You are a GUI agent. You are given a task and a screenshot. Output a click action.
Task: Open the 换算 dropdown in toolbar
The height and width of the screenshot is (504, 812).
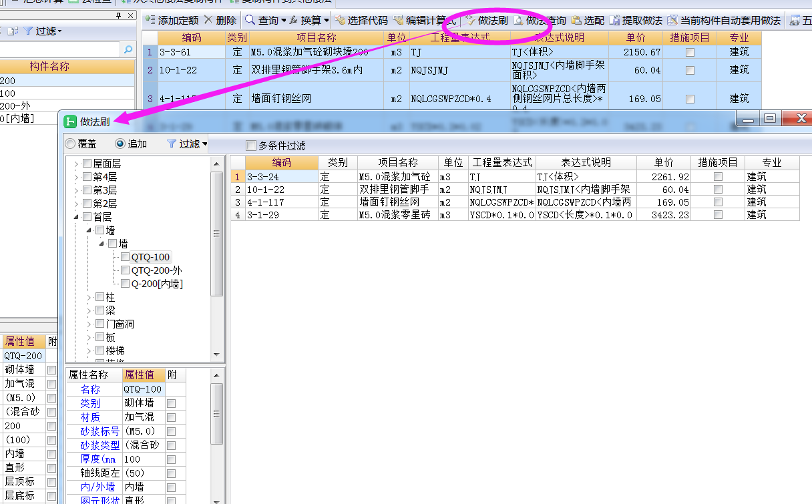coord(309,21)
